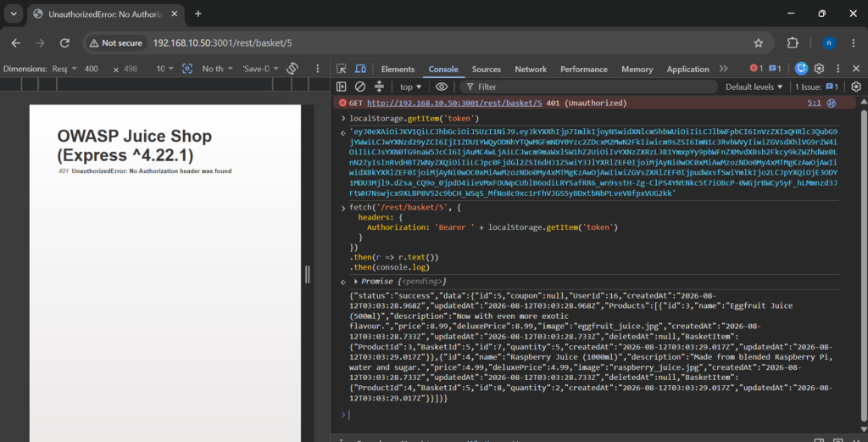The height and width of the screenshot is (442, 868).
Task: Click the blue issues count badge in tab bar
Action: [x=775, y=69]
